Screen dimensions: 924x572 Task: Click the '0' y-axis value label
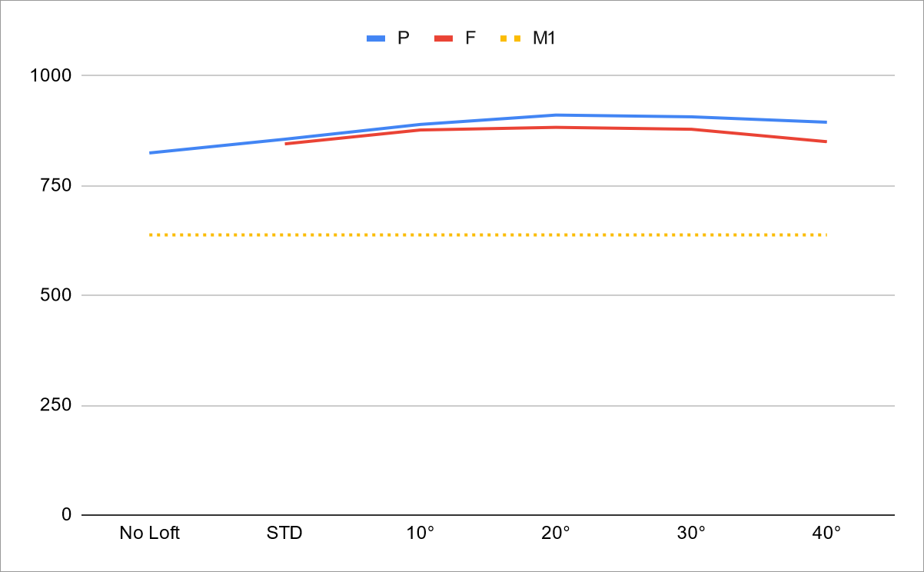click(x=66, y=514)
